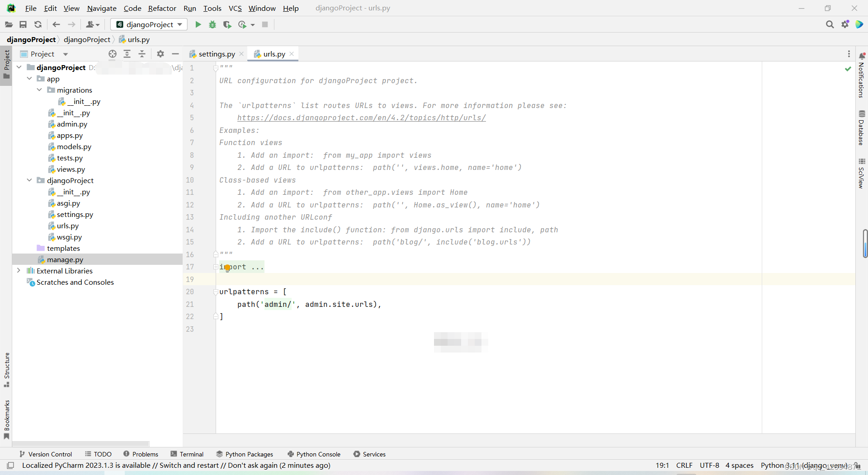
Task: Open Database tool window
Action: (862, 128)
